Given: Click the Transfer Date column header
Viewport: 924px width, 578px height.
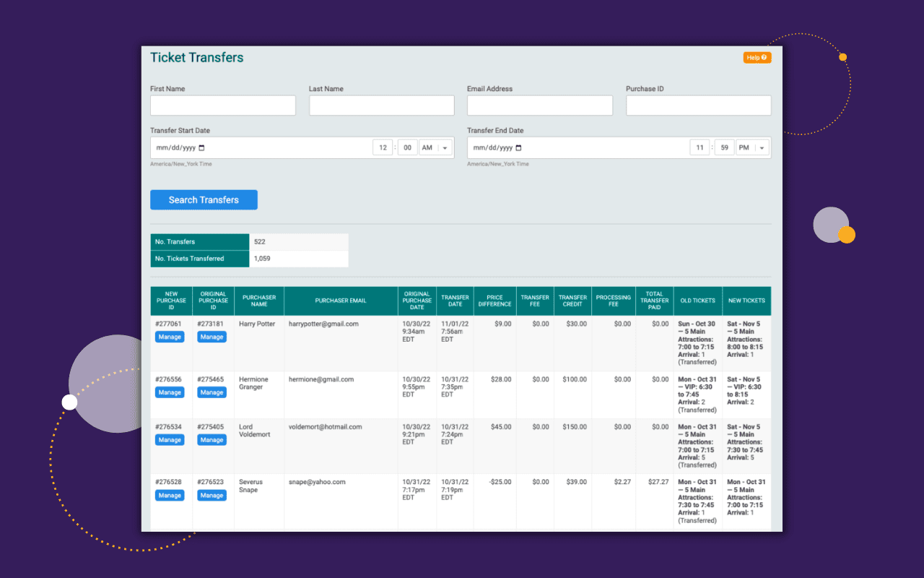Looking at the screenshot, I should click(455, 301).
